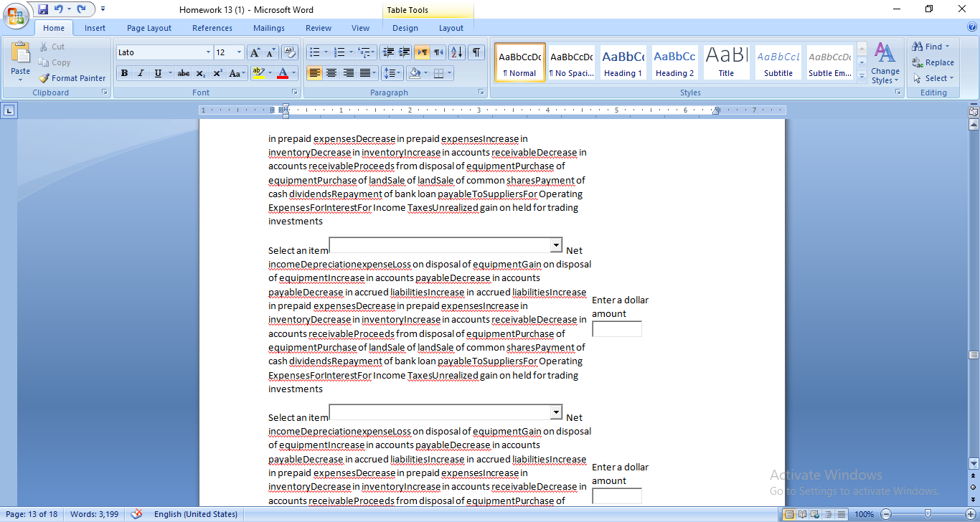
Task: Click the spelling check status icon
Action: [x=136, y=514]
